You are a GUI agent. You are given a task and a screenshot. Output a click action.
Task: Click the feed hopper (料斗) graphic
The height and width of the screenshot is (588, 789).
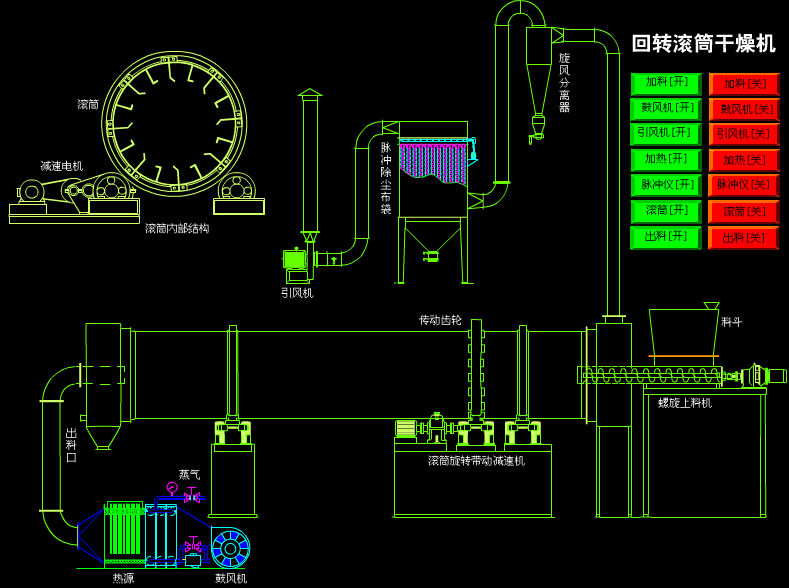click(x=683, y=332)
